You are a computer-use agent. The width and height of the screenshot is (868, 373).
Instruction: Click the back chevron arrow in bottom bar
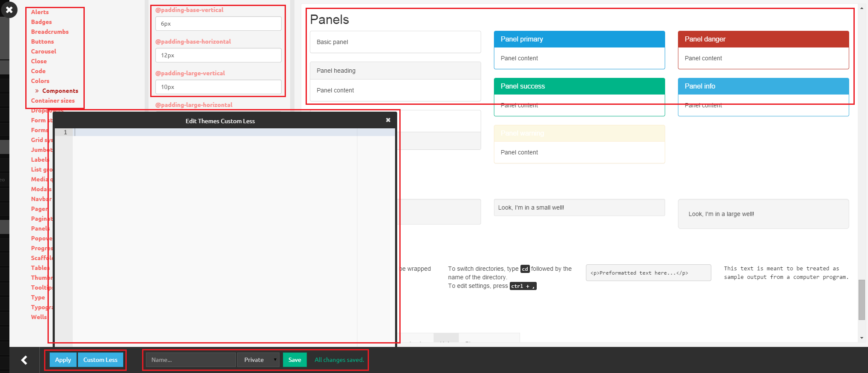[x=24, y=360]
